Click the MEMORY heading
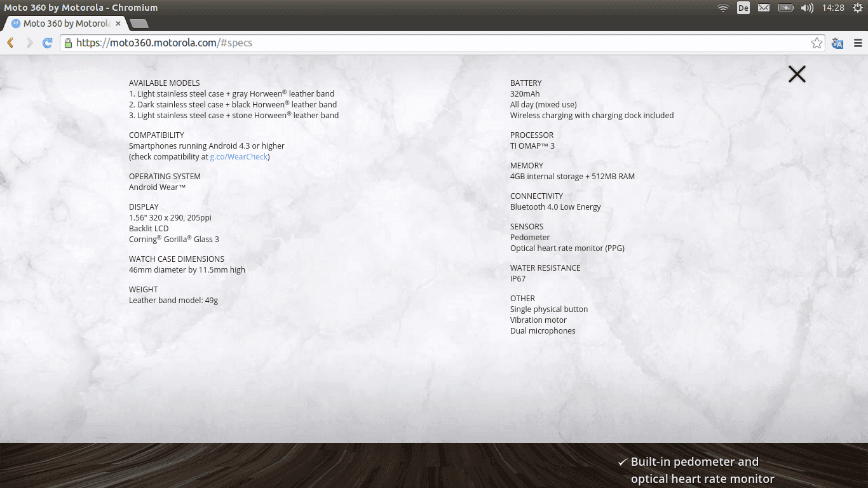 [527, 166]
